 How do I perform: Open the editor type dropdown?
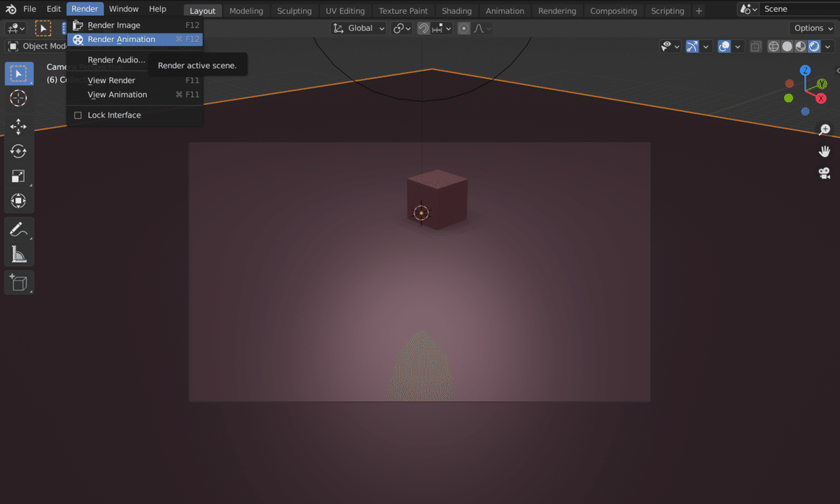pos(15,28)
